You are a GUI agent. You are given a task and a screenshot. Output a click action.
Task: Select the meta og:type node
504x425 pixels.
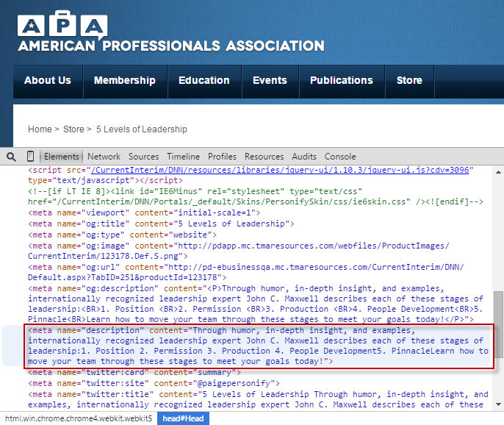(122, 235)
